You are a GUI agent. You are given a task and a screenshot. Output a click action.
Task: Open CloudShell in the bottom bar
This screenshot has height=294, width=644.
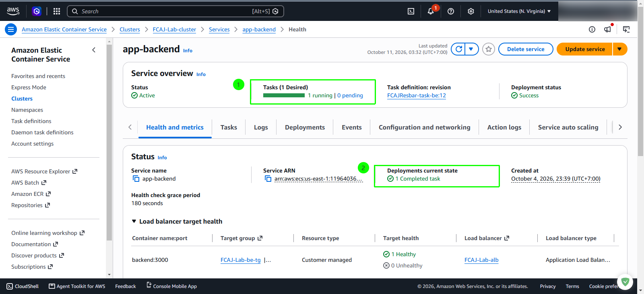23,286
